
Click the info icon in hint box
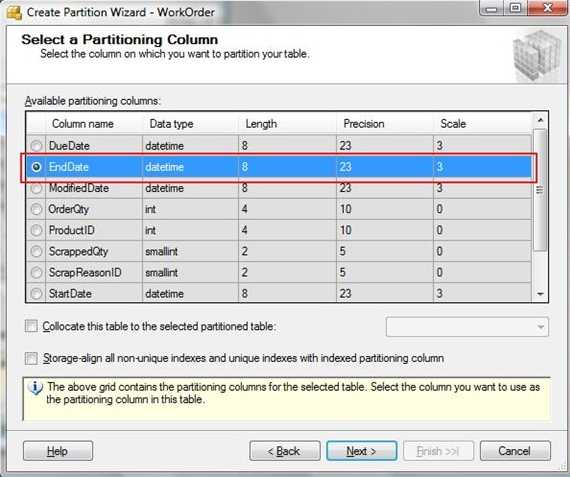click(35, 388)
